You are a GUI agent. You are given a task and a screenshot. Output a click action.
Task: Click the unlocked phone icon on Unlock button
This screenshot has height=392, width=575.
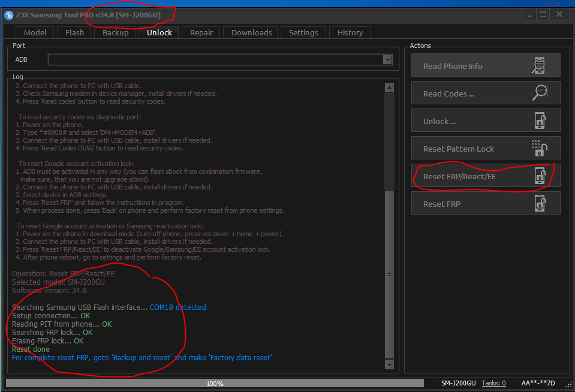540,120
